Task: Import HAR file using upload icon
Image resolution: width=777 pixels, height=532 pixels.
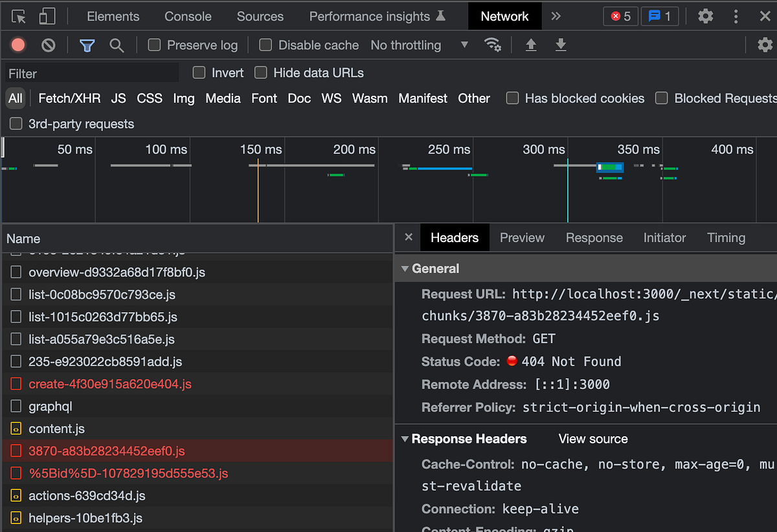Action: pyautogui.click(x=530, y=45)
